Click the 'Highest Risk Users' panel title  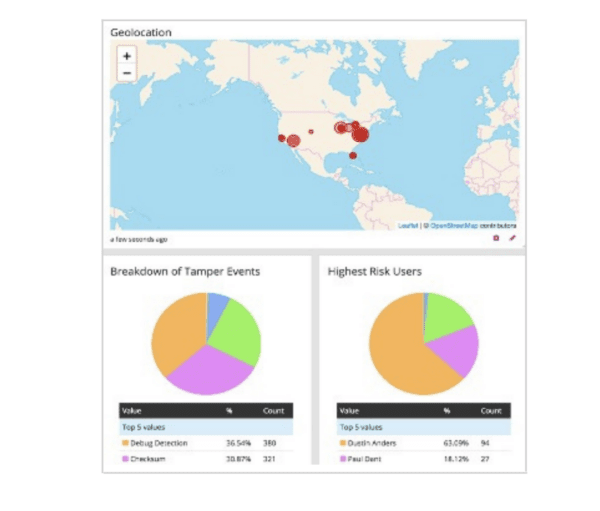point(375,271)
